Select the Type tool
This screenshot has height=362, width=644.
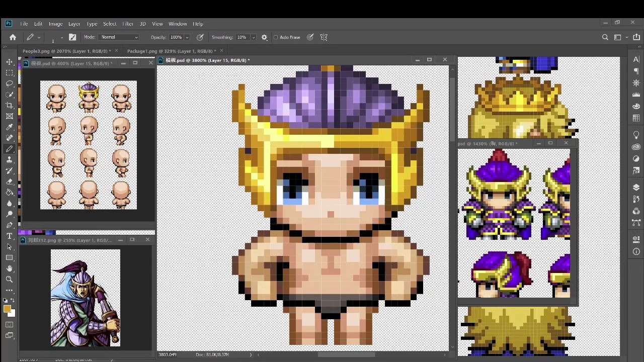(9, 236)
